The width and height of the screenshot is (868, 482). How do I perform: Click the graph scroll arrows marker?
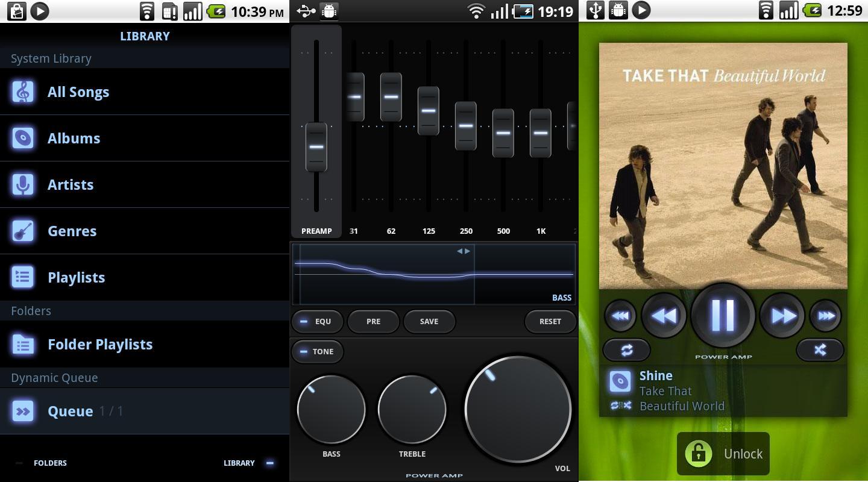pos(463,251)
